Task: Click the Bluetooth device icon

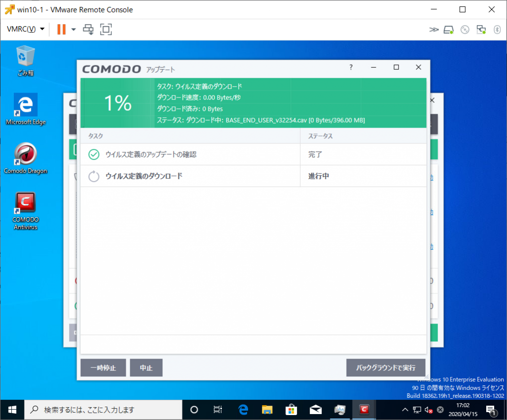Action: [x=497, y=30]
